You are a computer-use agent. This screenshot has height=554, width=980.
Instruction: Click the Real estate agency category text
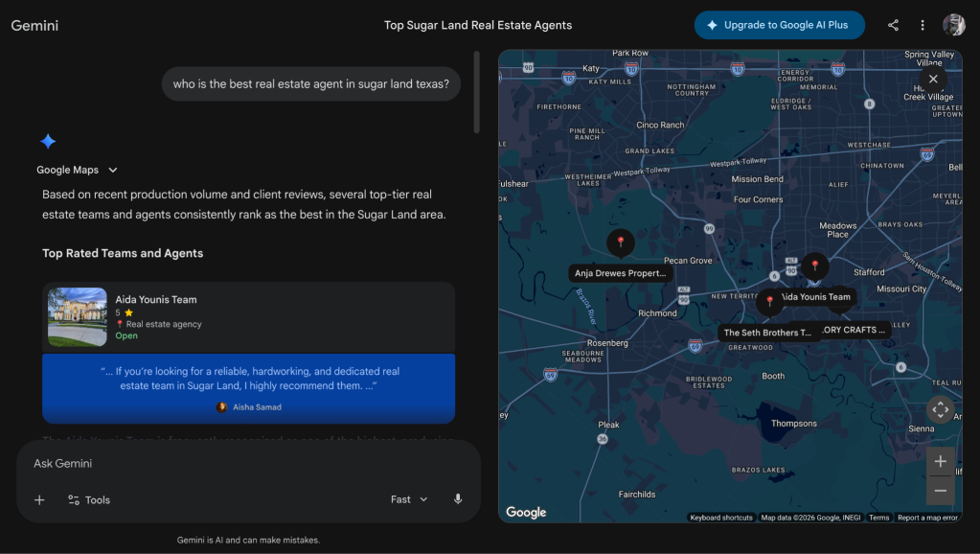pyautogui.click(x=164, y=324)
